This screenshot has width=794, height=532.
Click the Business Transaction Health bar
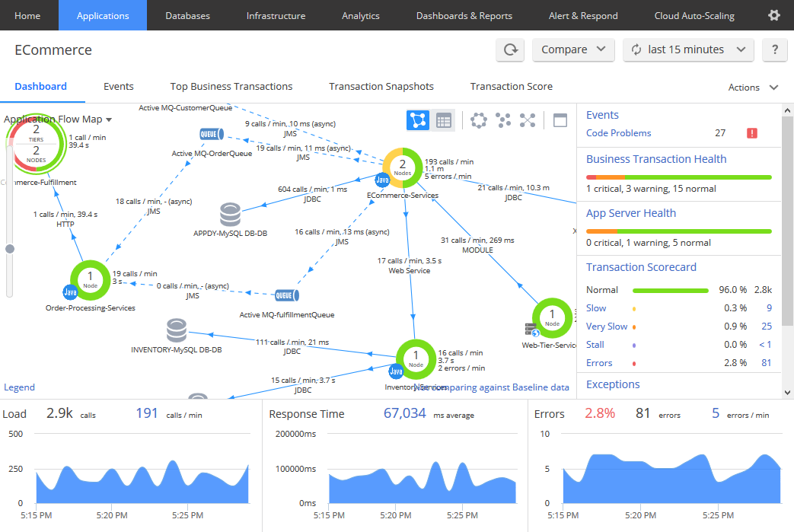coord(678,177)
